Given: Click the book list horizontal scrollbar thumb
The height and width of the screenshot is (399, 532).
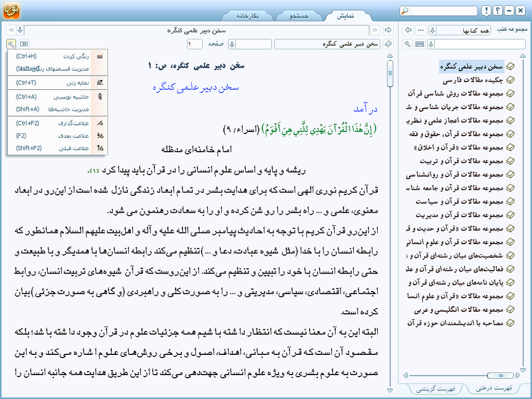Looking at the screenshot, I should click(500, 375).
